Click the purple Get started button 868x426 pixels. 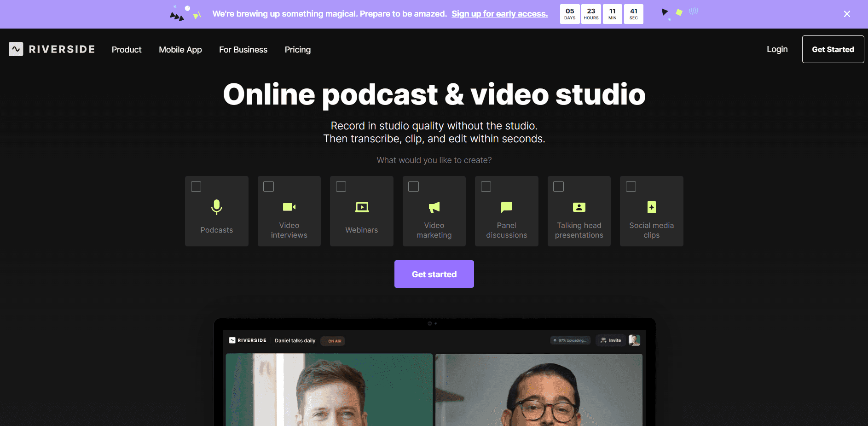(x=434, y=274)
